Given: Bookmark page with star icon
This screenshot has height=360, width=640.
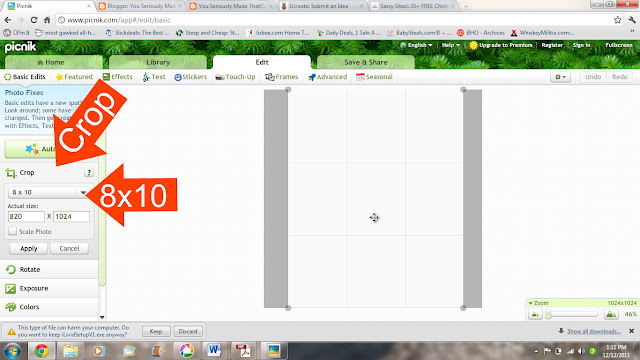Looking at the screenshot, I should click(617, 20).
